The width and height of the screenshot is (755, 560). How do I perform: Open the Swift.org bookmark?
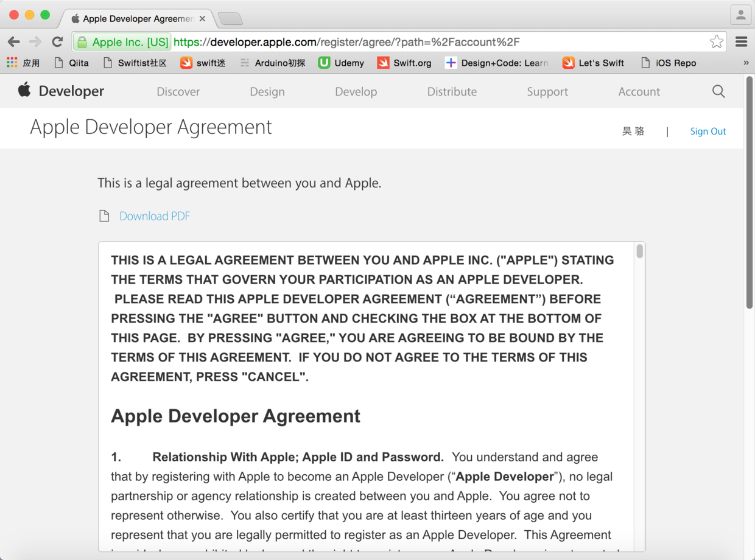pyautogui.click(x=404, y=63)
